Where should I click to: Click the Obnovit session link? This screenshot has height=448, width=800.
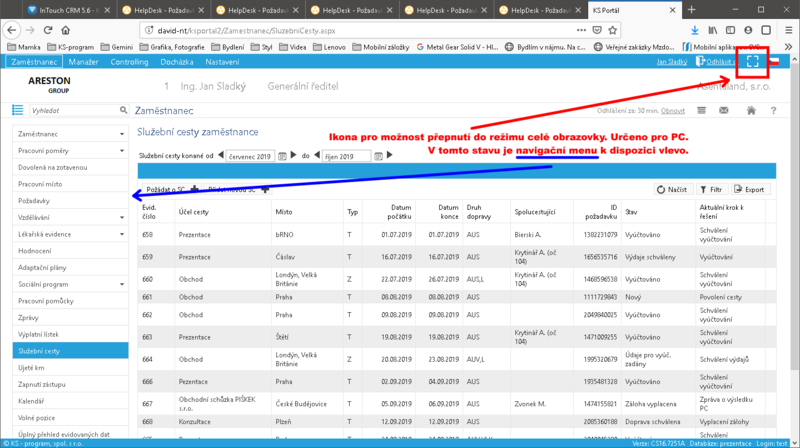(672, 111)
